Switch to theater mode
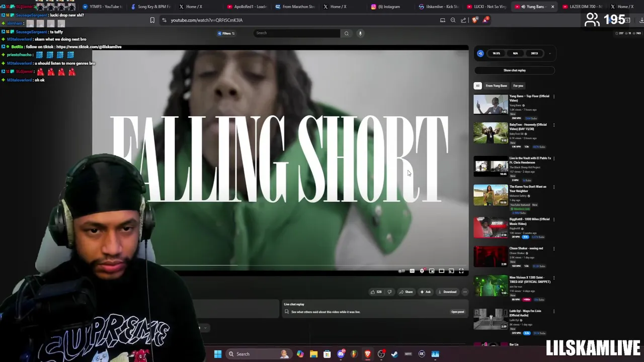The height and width of the screenshot is (362, 644). point(441,271)
